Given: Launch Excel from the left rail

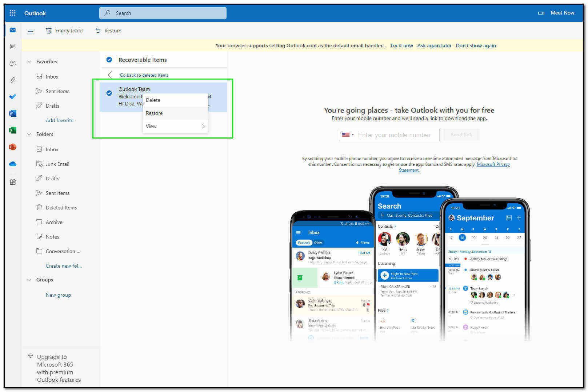Looking at the screenshot, I should (13, 130).
